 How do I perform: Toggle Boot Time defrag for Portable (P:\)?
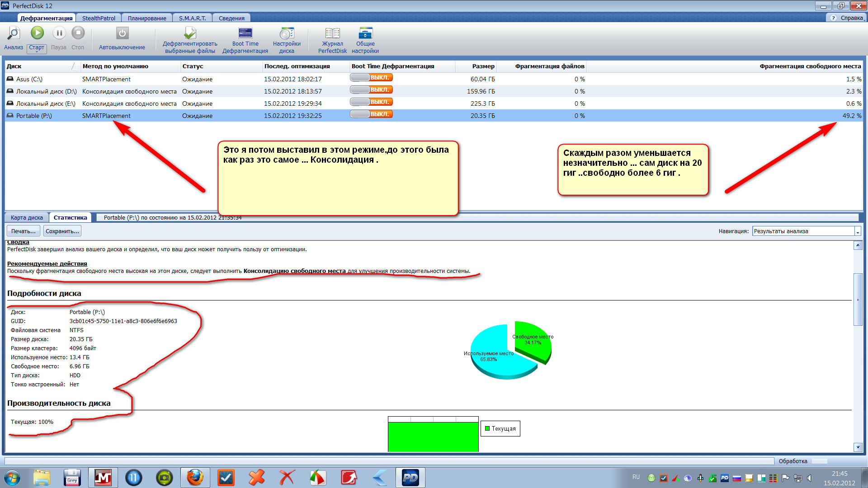pyautogui.click(x=371, y=114)
